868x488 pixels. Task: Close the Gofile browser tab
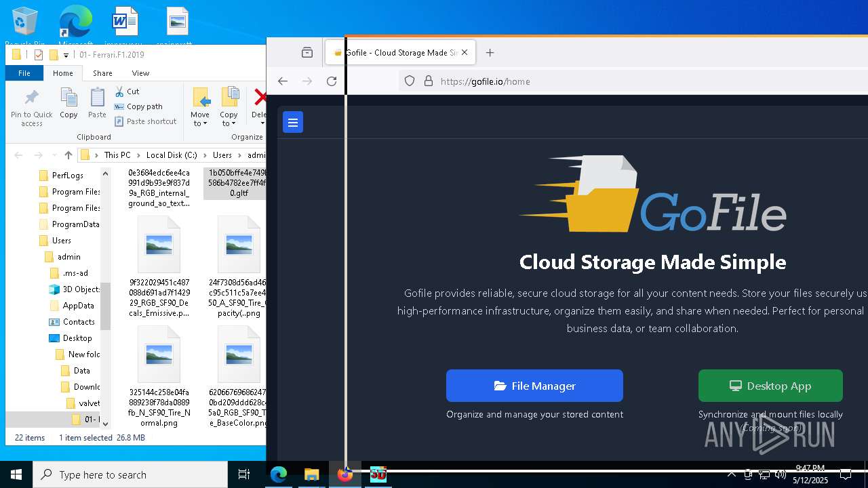pos(465,53)
